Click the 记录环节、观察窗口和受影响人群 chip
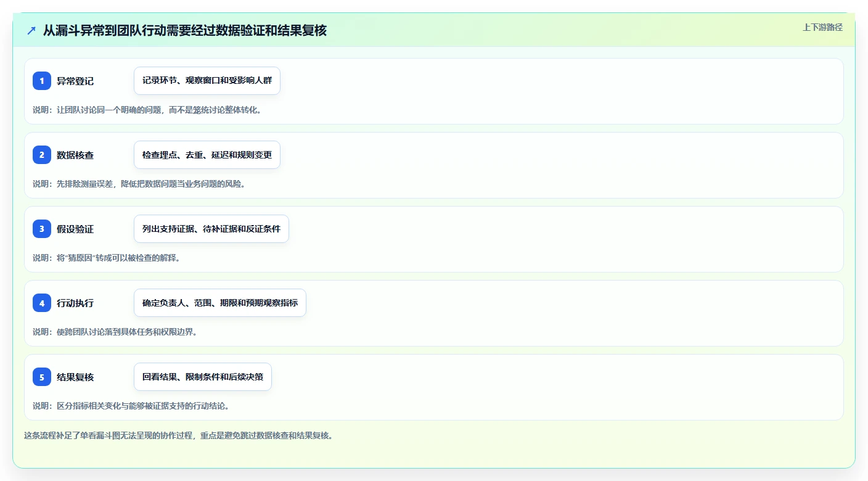Screen dimensions: 868x481 pyautogui.click(x=207, y=81)
